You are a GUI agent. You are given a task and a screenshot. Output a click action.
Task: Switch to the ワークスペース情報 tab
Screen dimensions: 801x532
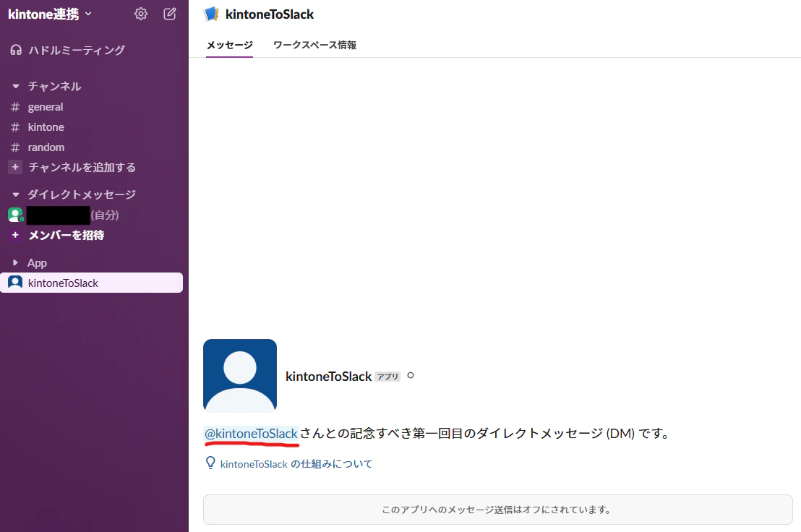(314, 45)
